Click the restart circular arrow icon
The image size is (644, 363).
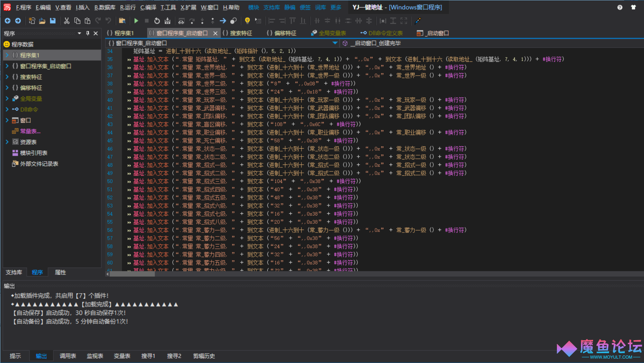pyautogui.click(x=157, y=21)
